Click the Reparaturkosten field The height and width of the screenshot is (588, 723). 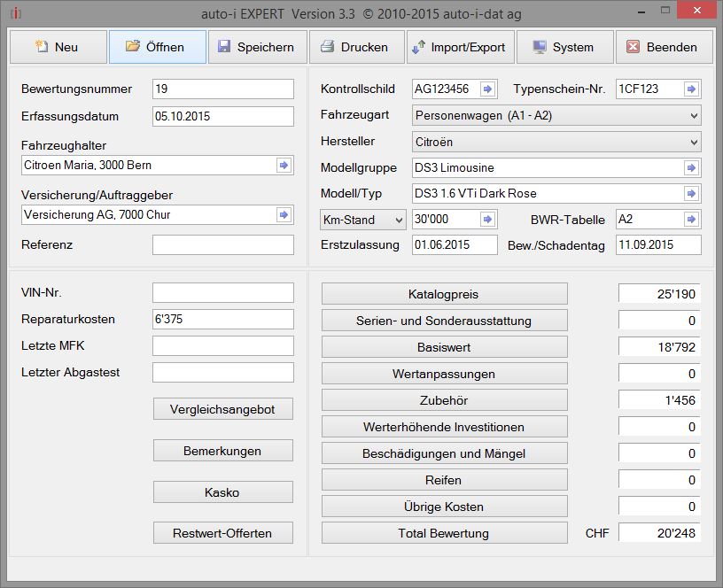[x=223, y=319]
